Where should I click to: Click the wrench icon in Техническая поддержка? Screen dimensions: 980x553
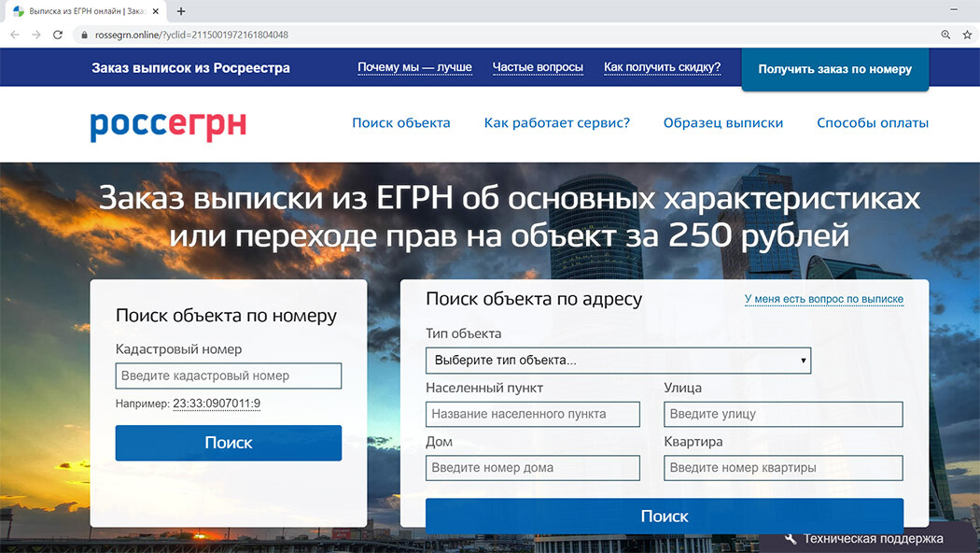coord(790,538)
